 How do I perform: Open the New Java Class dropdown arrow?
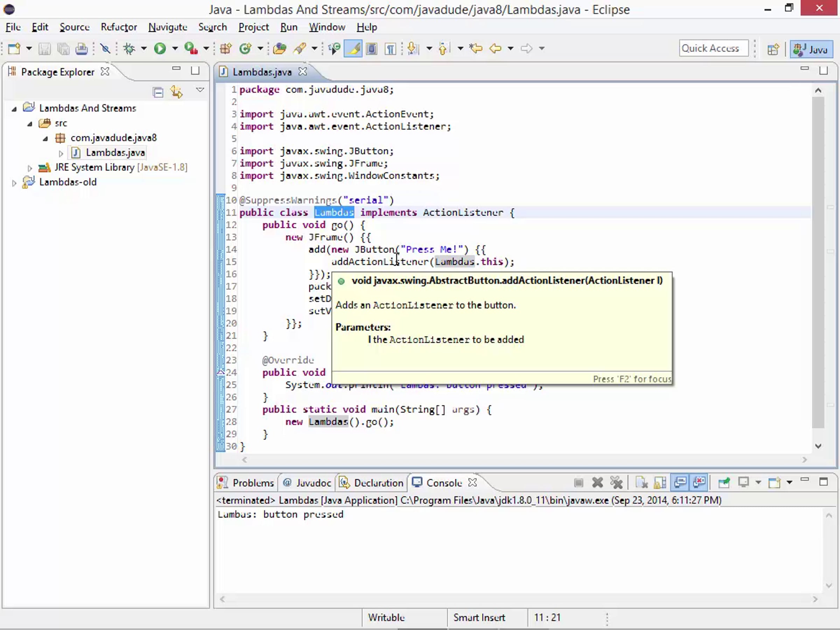tap(260, 49)
